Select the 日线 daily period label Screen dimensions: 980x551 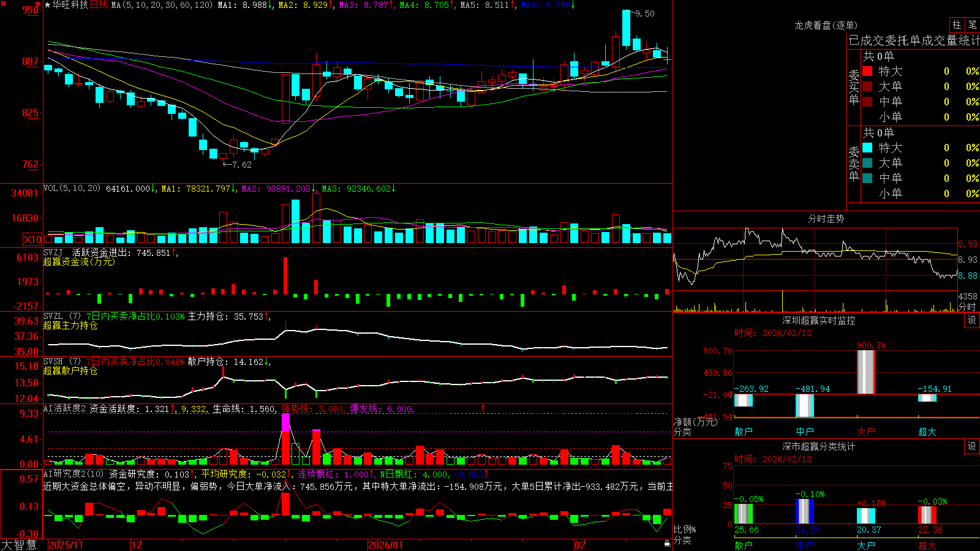pos(99,5)
